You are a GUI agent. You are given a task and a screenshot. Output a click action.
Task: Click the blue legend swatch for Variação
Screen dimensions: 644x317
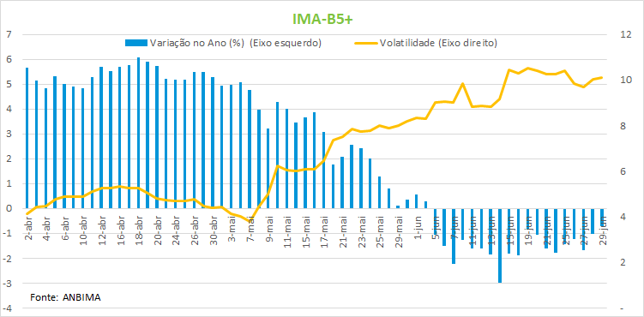136,43
